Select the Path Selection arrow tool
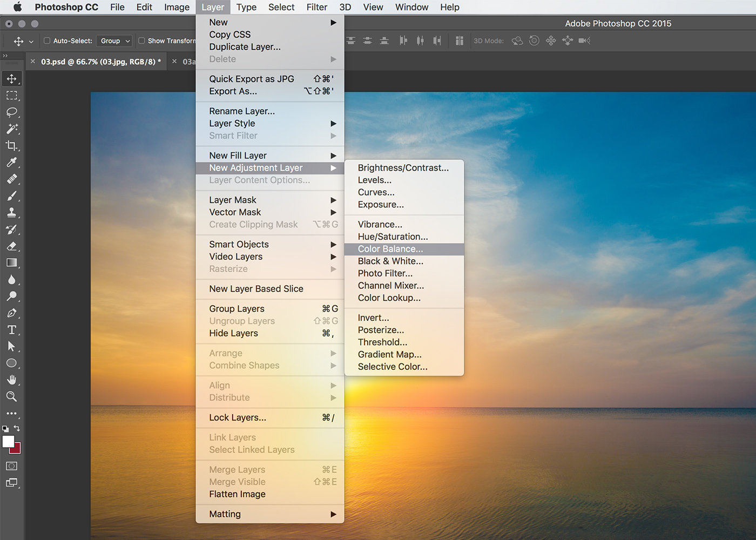 (12, 347)
